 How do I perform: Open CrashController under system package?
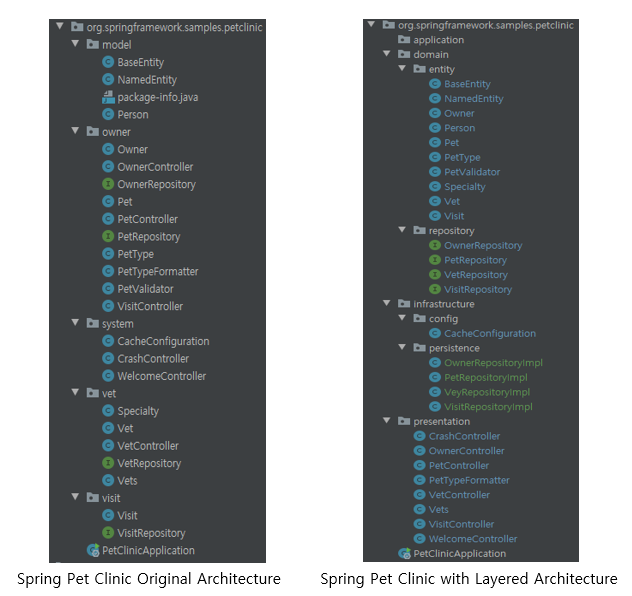(x=153, y=359)
